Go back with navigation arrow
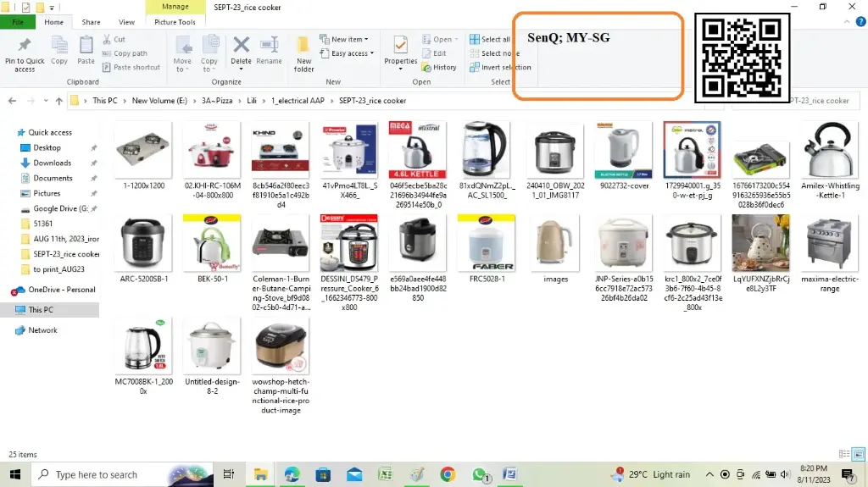Screen dimensions: 868x487 (x=12, y=101)
